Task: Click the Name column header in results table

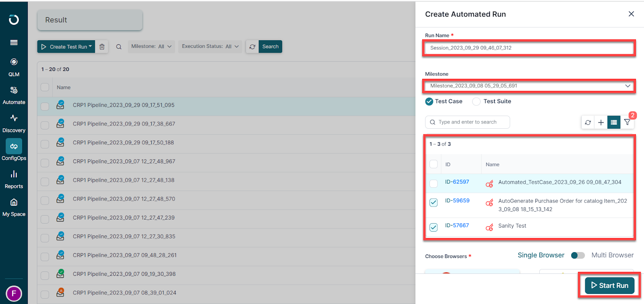Action: pyautogui.click(x=64, y=87)
